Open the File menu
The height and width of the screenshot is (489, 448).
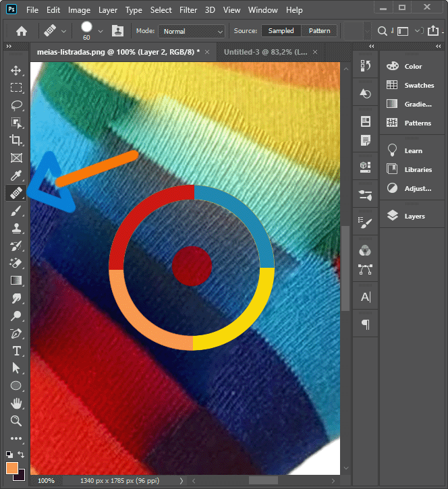(x=32, y=10)
